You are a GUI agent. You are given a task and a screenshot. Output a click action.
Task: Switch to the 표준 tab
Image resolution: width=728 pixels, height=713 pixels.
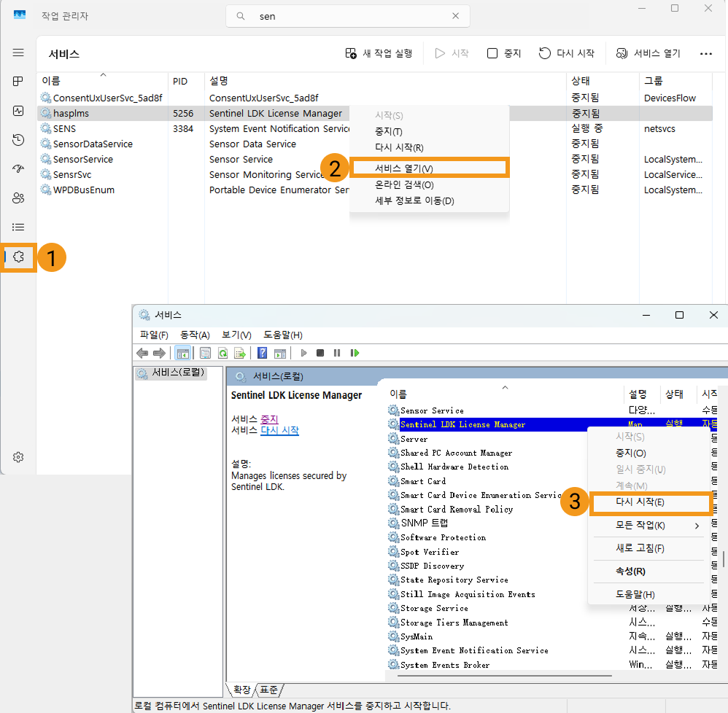click(x=269, y=690)
